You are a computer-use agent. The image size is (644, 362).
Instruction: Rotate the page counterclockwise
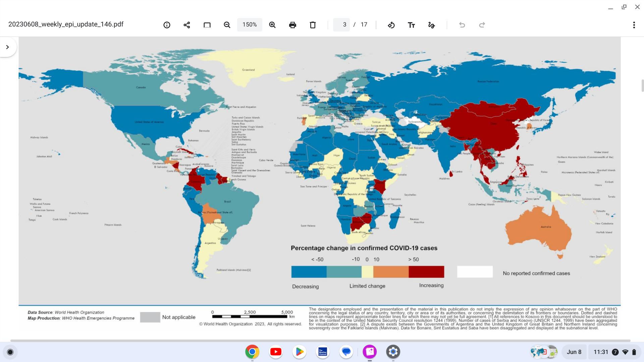391,25
